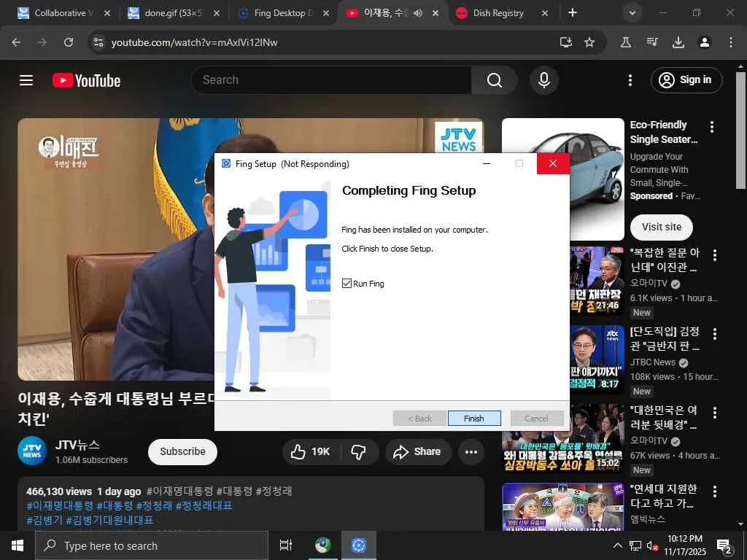Open options menu for "연세대 지원한다고" video

[715, 491]
